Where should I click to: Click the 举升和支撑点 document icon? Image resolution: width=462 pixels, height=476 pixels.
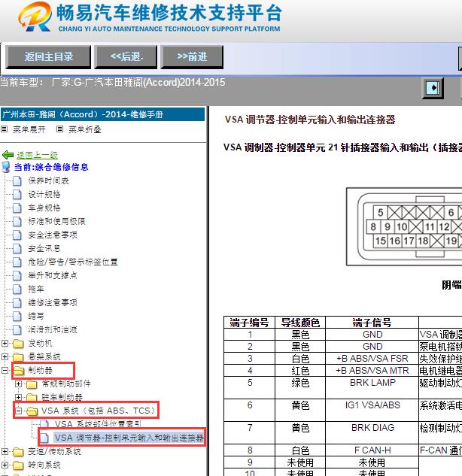click(17, 275)
